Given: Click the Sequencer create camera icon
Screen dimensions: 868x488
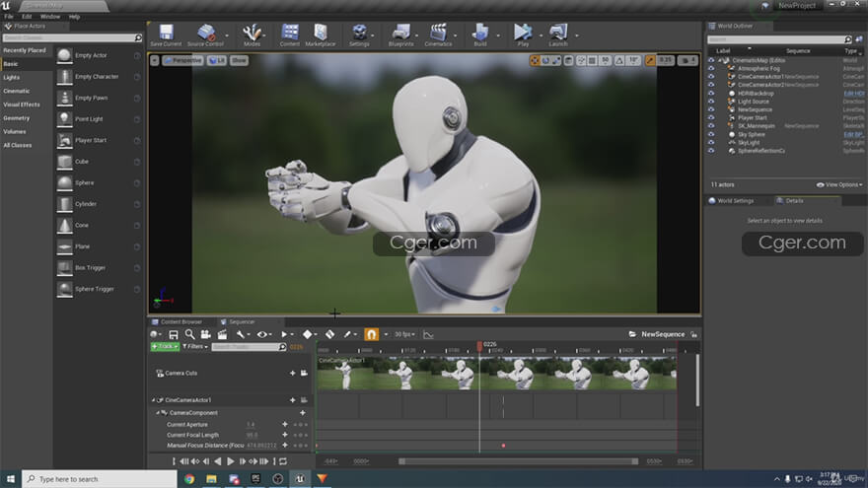Looking at the screenshot, I should coord(206,334).
